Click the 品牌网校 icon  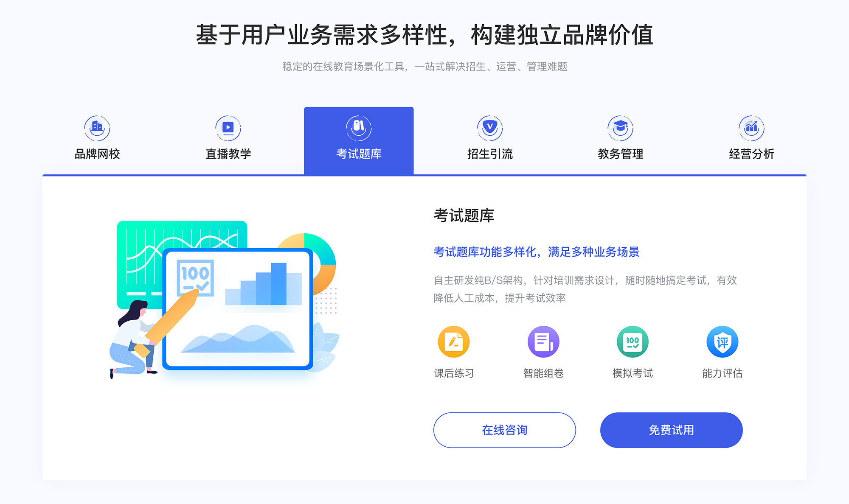tap(96, 126)
